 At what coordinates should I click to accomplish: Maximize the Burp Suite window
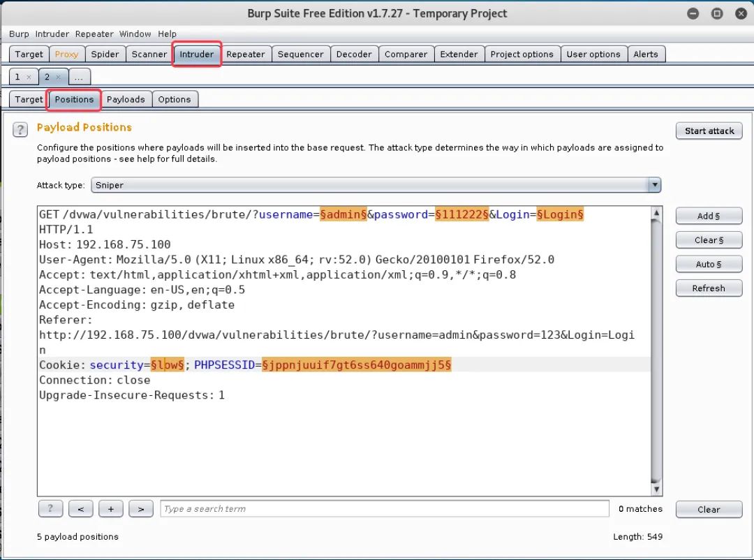717,13
